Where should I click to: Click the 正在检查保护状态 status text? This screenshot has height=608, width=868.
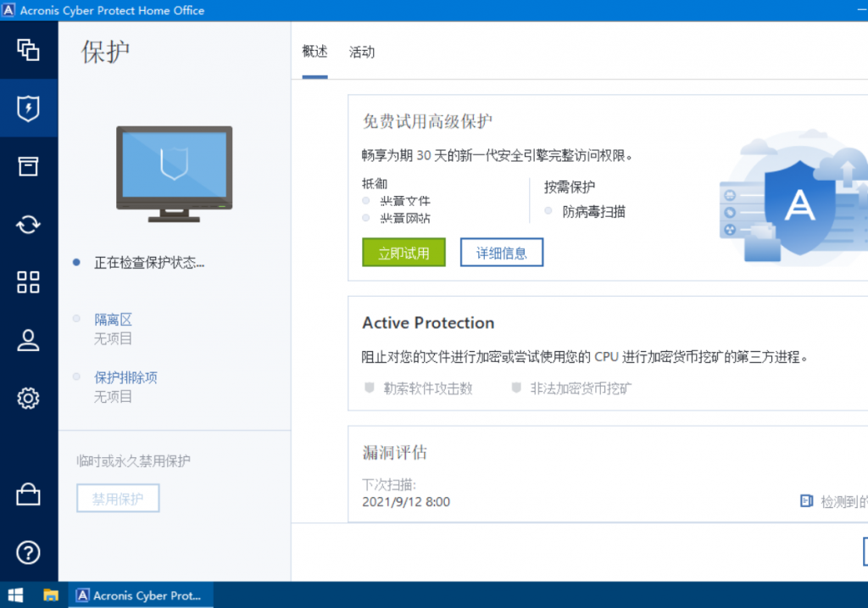[x=149, y=263]
